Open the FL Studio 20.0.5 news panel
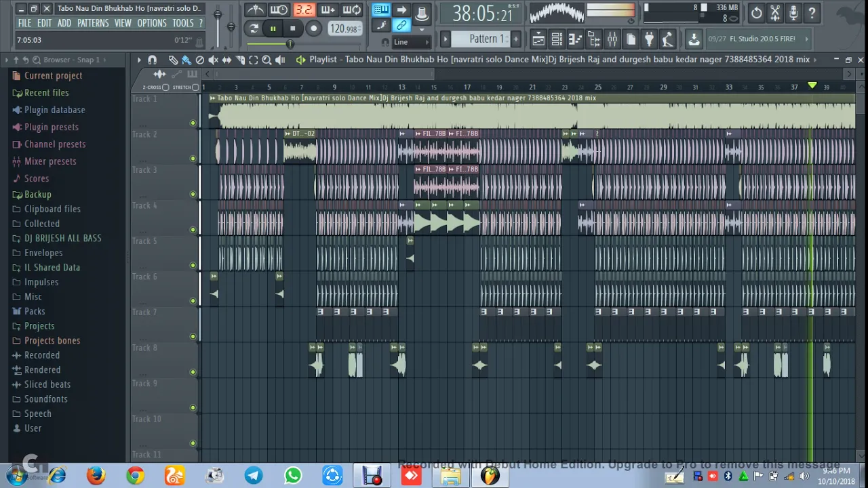 [x=759, y=39]
